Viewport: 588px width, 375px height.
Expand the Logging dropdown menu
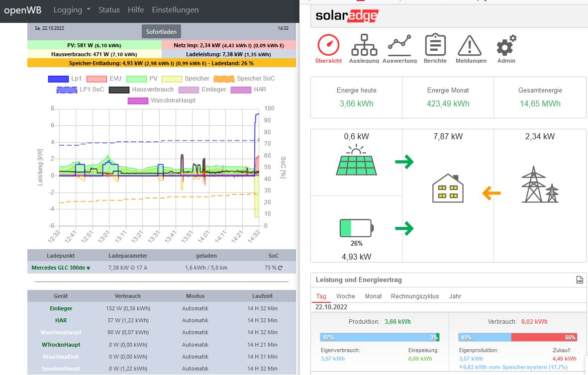click(72, 10)
